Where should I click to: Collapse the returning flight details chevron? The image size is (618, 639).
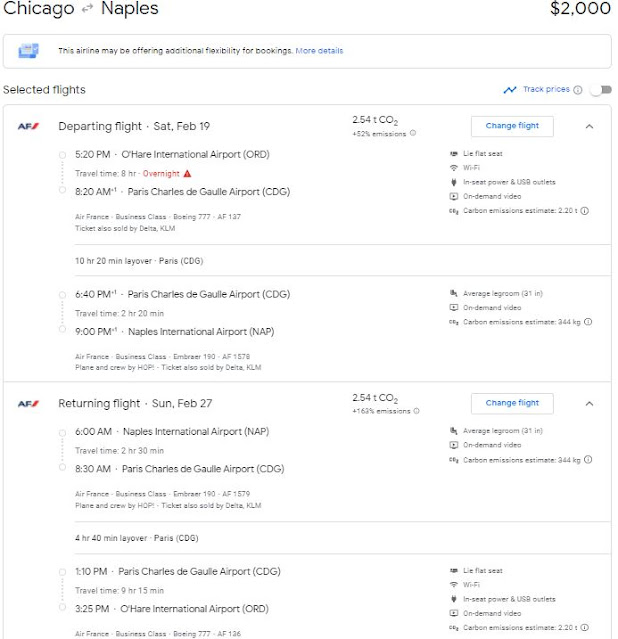click(x=589, y=403)
